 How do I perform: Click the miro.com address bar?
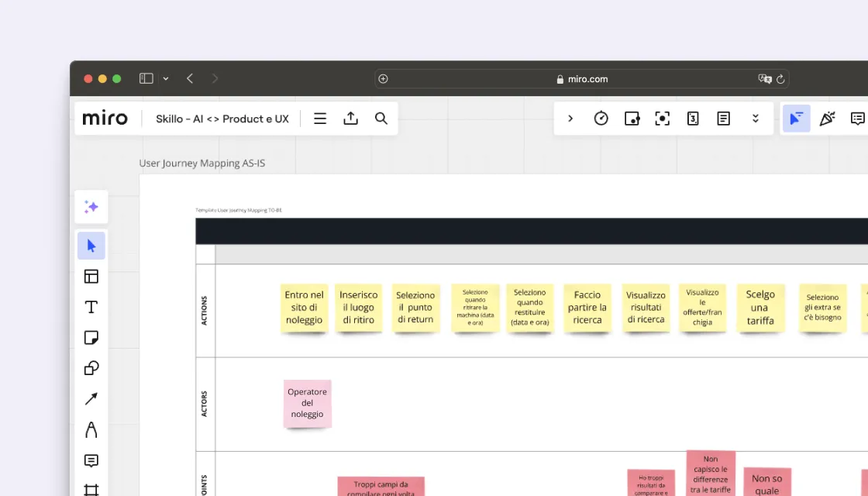[582, 79]
